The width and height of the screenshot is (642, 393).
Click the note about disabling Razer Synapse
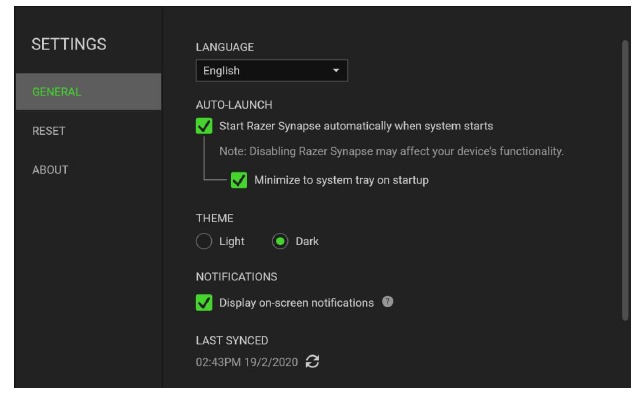(391, 151)
